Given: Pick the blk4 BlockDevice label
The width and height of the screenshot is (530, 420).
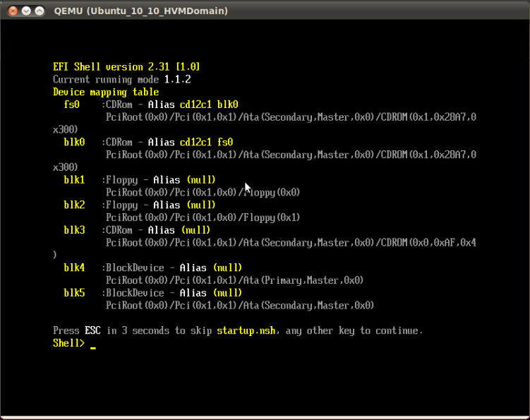Looking at the screenshot, I should (74, 268).
